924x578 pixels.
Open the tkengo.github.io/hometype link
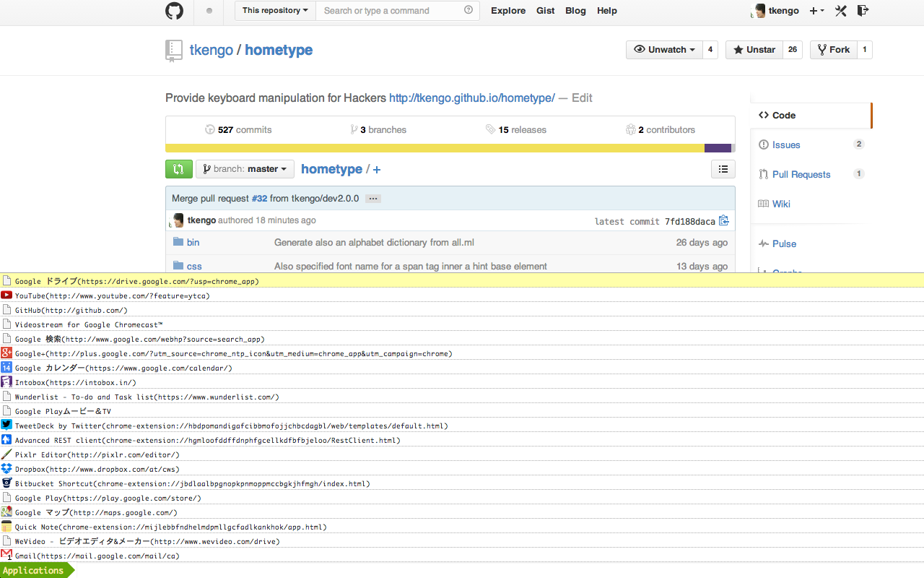[472, 98]
